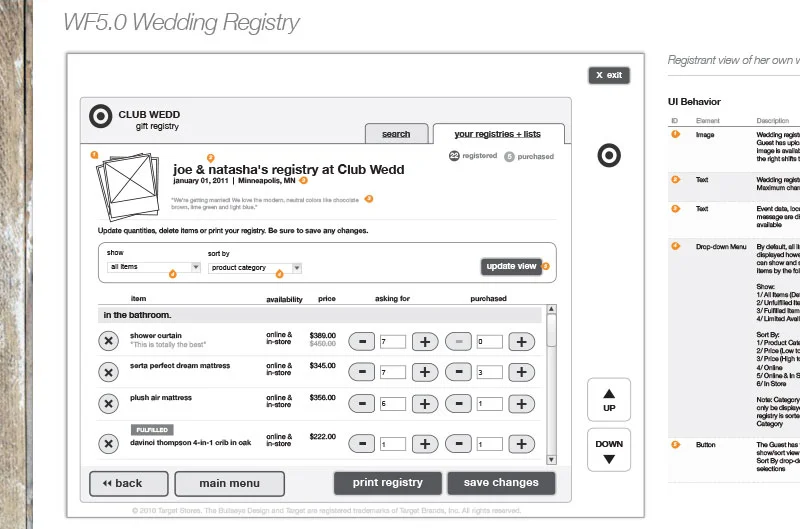Click the in the bathroom category header

(320, 315)
